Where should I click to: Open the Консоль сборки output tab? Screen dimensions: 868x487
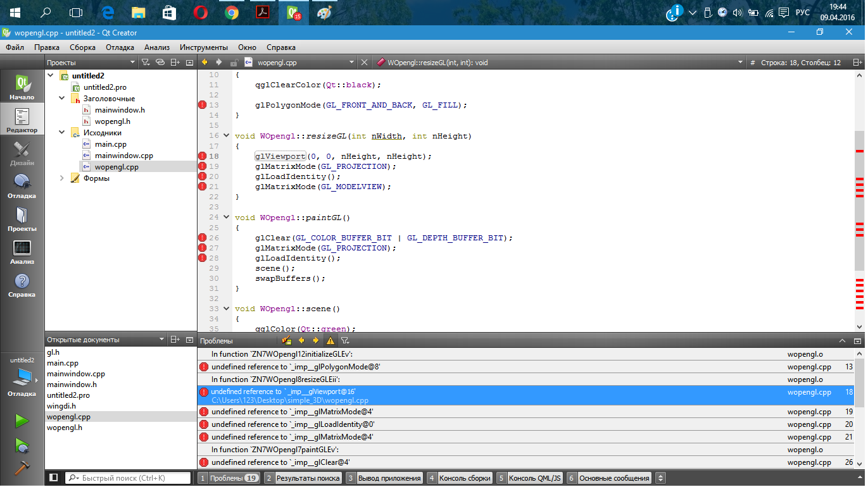click(x=459, y=478)
